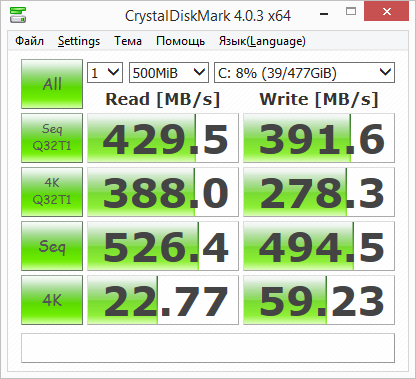Click the CrystalDiskMark app icon in title bar
Image resolution: width=416 pixels, height=379 pixels.
point(18,15)
